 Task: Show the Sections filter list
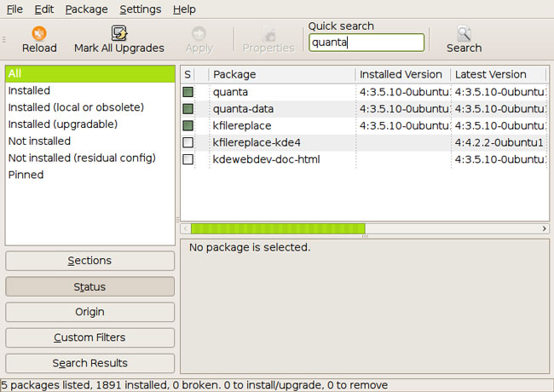89,261
